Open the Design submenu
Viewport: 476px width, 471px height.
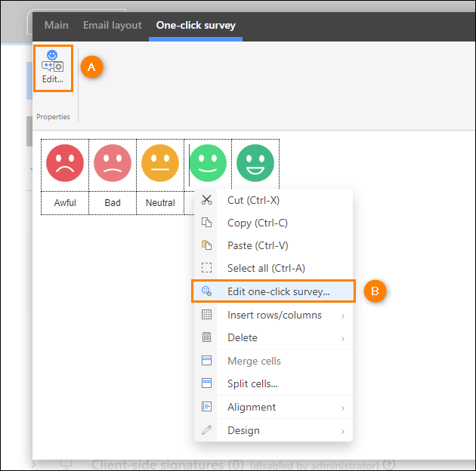click(274, 430)
